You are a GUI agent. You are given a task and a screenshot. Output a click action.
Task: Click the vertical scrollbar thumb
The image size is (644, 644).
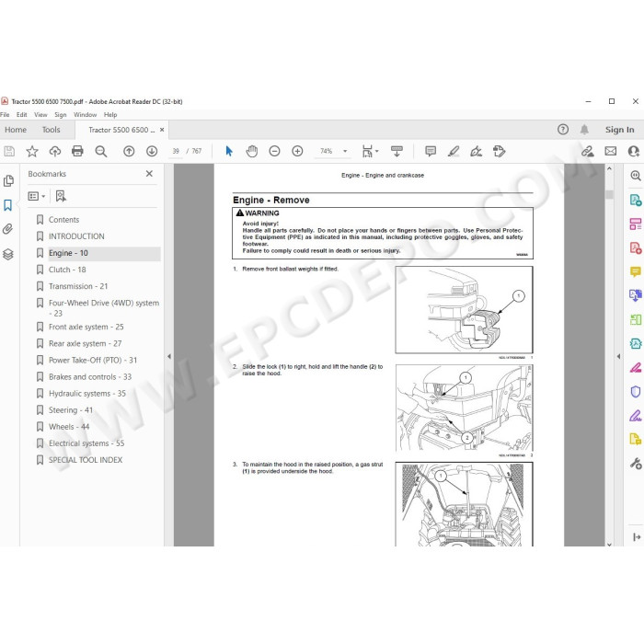point(609,194)
